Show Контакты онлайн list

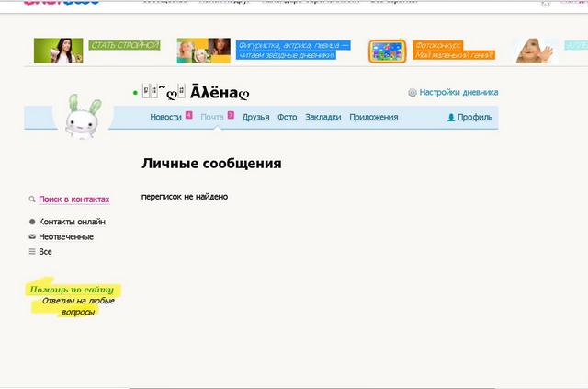72,222
